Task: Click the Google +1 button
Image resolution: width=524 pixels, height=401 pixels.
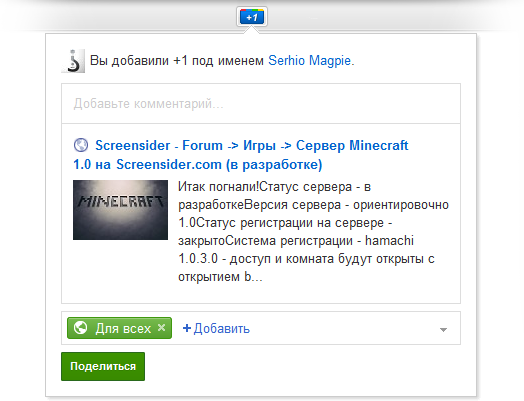Action: [x=252, y=17]
